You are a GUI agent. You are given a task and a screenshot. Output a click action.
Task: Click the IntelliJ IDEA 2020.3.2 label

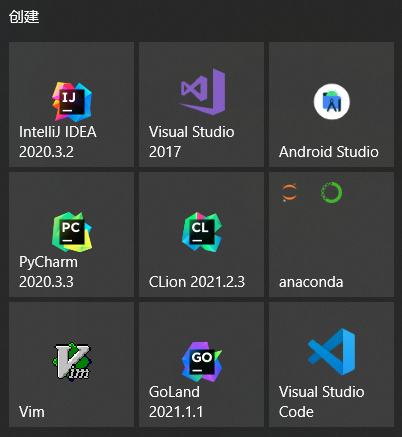(x=58, y=142)
